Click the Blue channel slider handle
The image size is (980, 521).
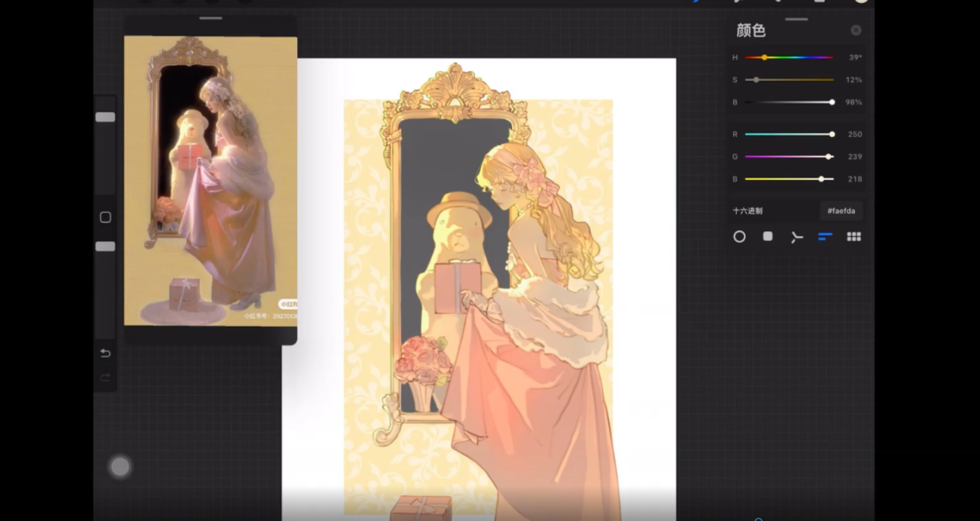point(822,179)
